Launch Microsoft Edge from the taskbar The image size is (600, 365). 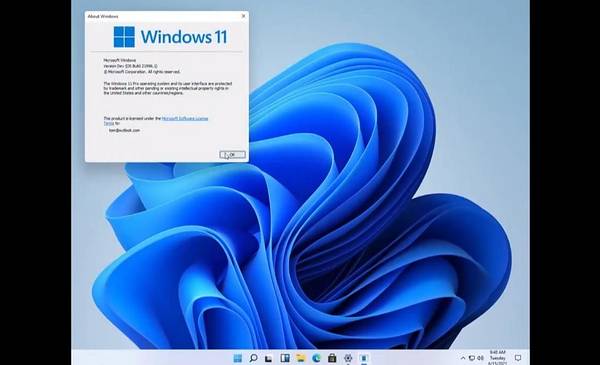point(316,358)
